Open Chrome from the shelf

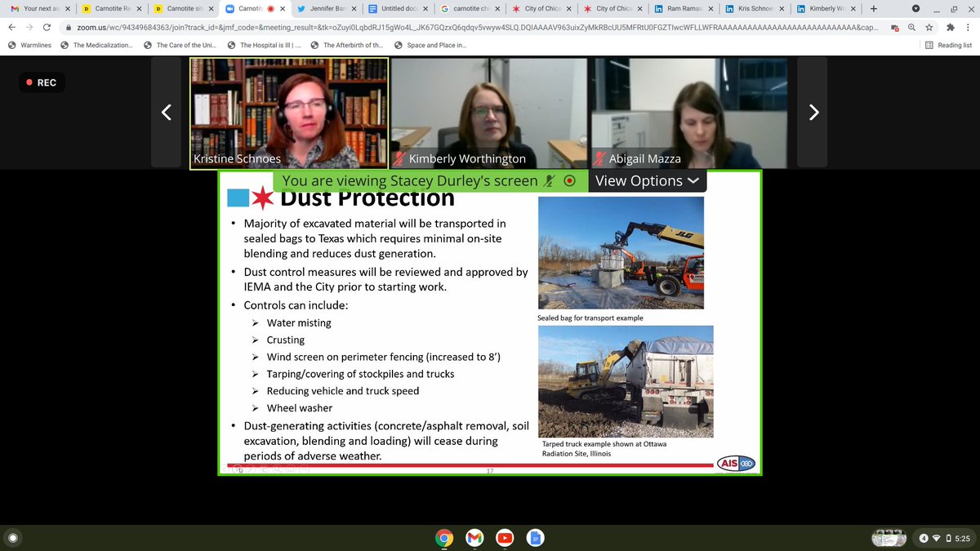click(x=444, y=538)
